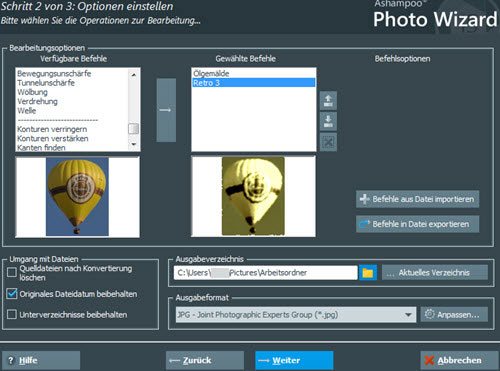Image resolution: width=500 pixels, height=371 pixels.
Task: Select 'Konturen verstärken' command
Action: pos(53,138)
